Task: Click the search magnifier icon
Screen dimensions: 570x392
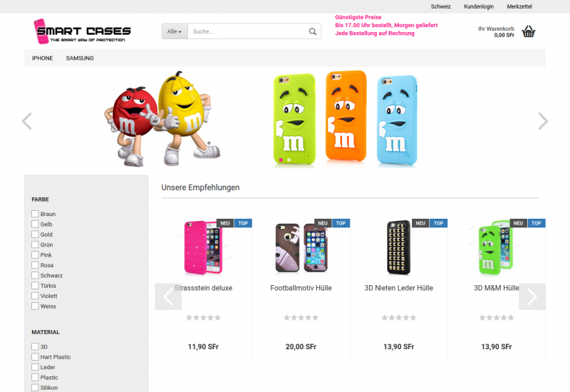Action: [313, 31]
